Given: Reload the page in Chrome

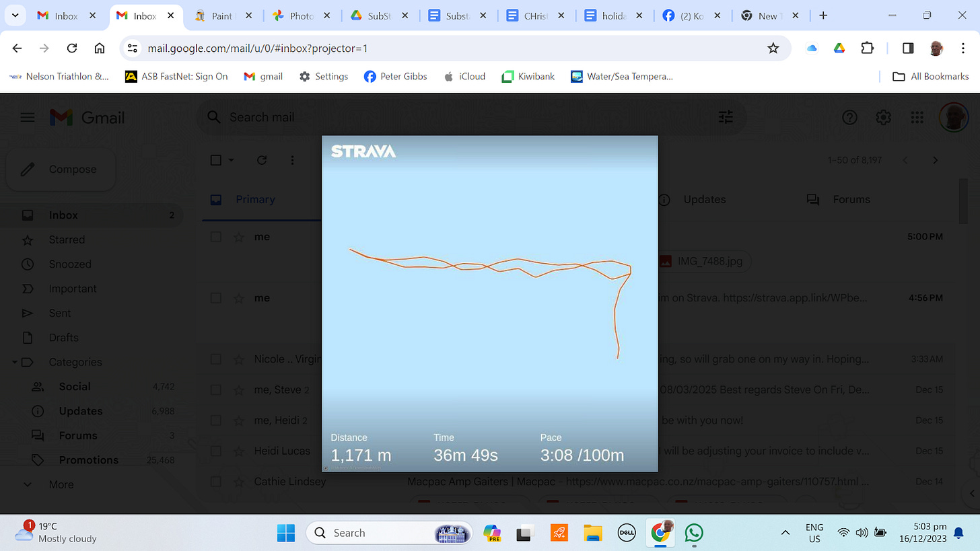Looking at the screenshot, I should tap(72, 48).
